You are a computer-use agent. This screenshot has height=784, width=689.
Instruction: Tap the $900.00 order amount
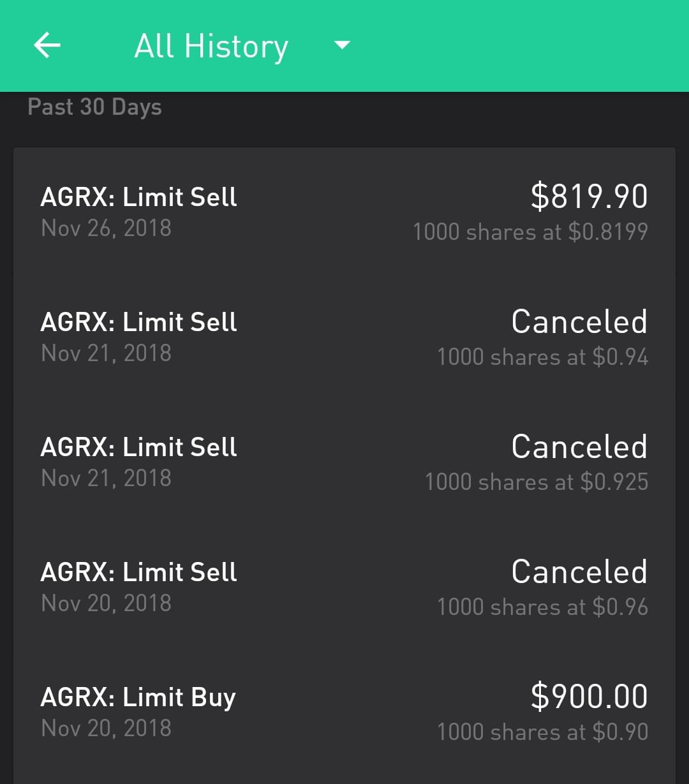(589, 697)
